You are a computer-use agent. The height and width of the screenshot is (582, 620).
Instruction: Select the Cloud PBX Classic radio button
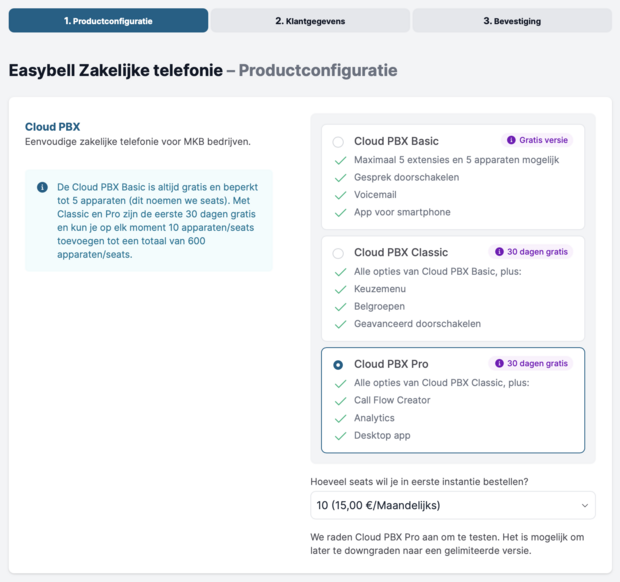click(338, 253)
